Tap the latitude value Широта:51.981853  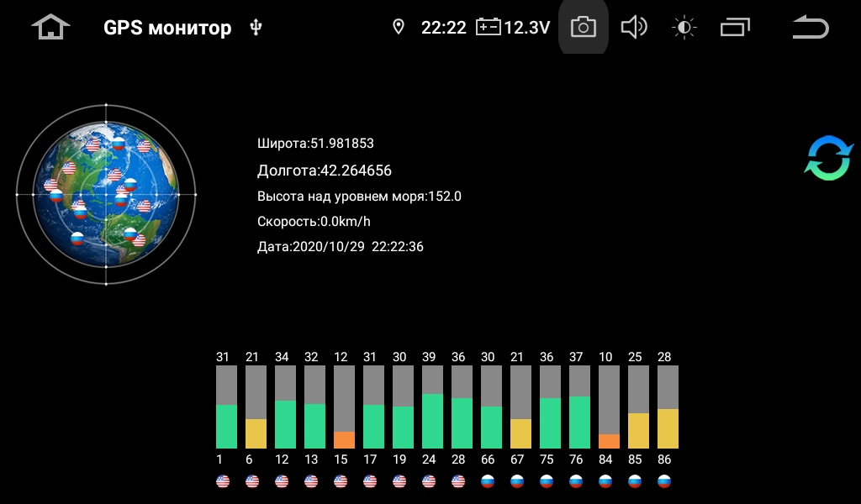click(315, 143)
